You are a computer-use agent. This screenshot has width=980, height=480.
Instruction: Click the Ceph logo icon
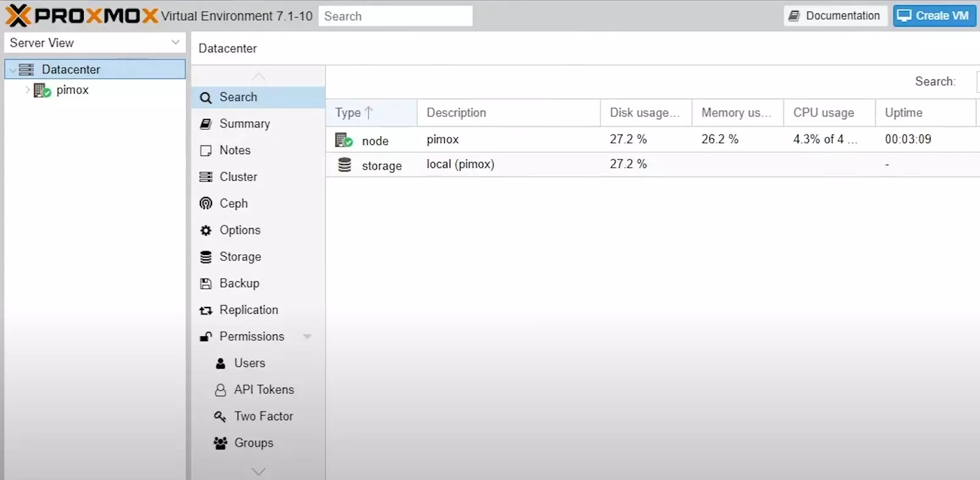point(206,204)
